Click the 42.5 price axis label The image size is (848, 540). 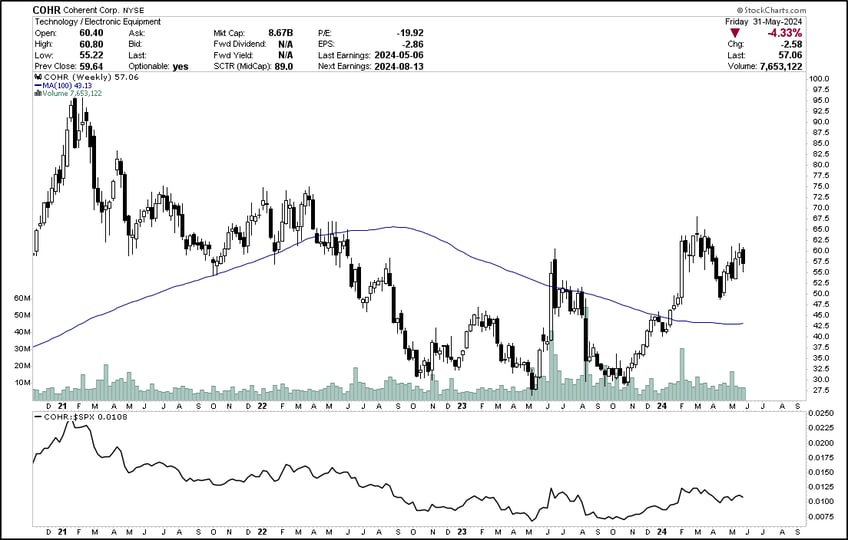pos(819,326)
